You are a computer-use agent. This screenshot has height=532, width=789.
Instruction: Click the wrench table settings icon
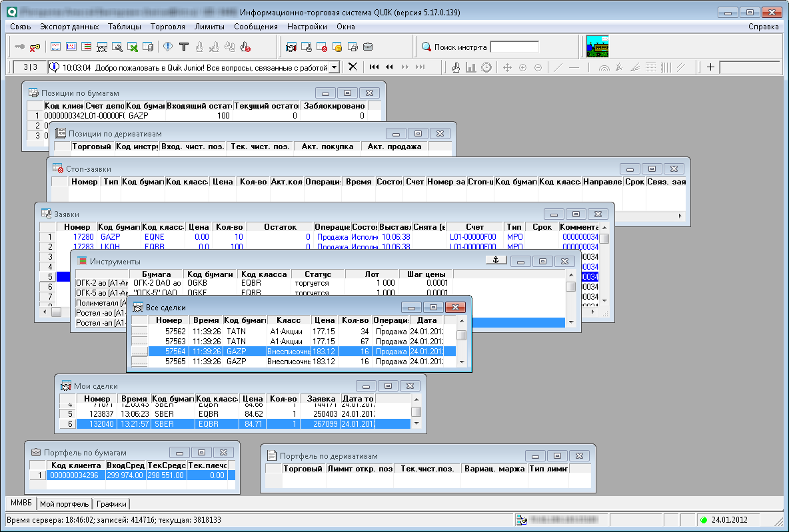(117, 47)
